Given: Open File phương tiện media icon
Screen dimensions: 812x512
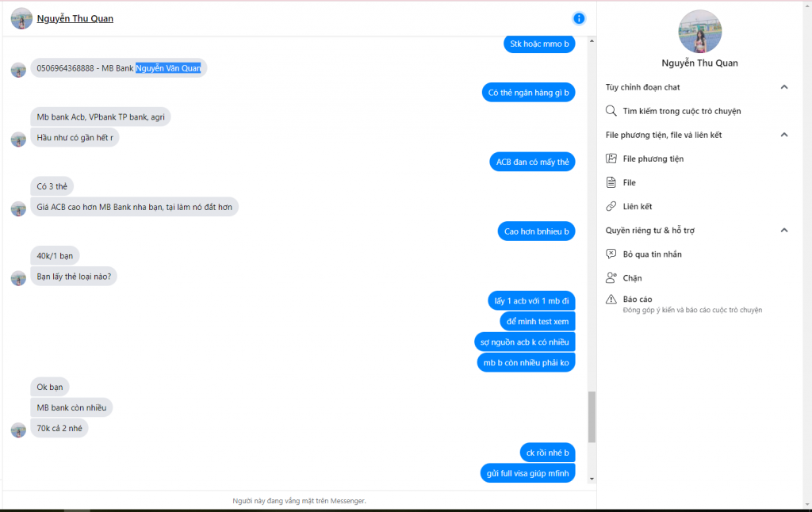Looking at the screenshot, I should (611, 159).
